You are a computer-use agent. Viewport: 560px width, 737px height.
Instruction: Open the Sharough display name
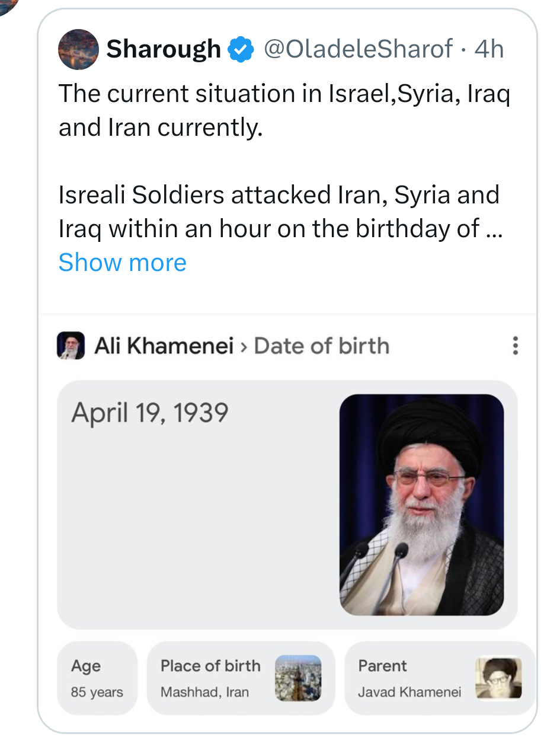pos(164,49)
